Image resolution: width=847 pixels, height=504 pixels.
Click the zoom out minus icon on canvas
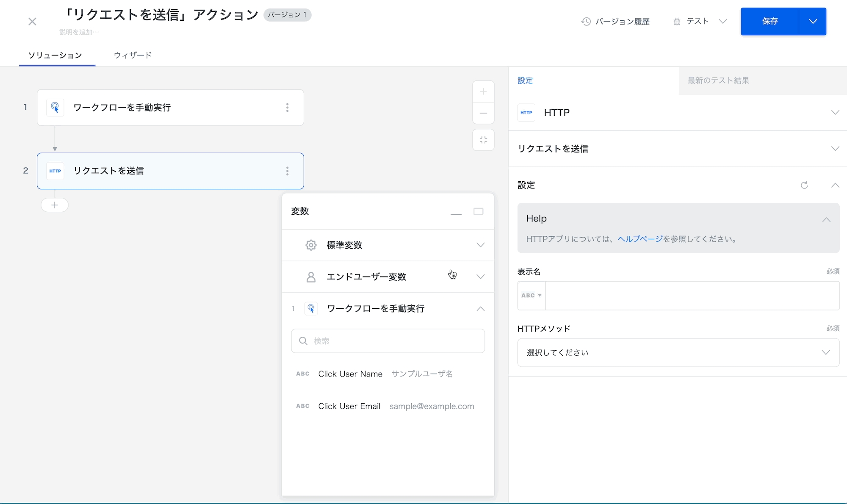click(x=483, y=113)
